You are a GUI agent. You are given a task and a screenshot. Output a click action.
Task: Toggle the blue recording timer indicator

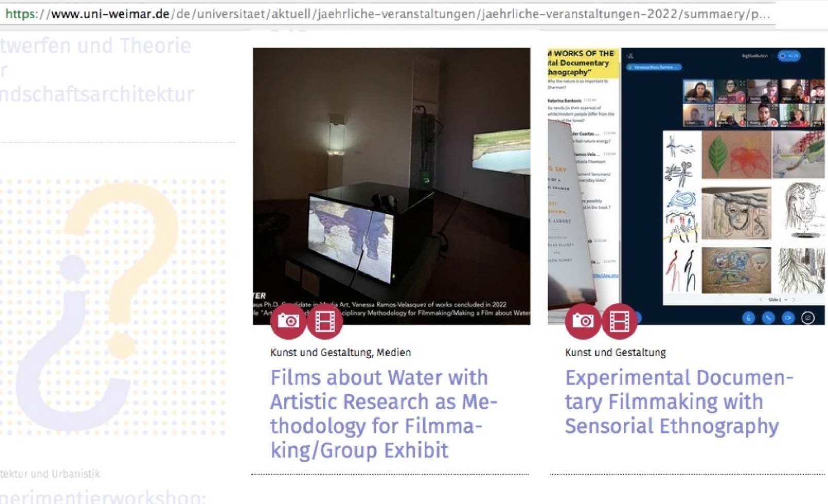click(x=789, y=56)
